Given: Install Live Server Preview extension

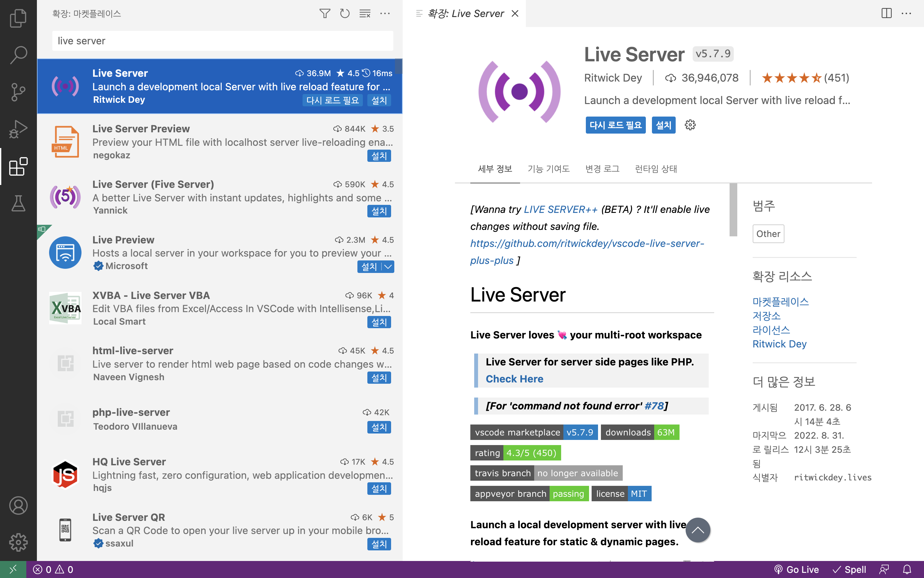Looking at the screenshot, I should pos(379,156).
